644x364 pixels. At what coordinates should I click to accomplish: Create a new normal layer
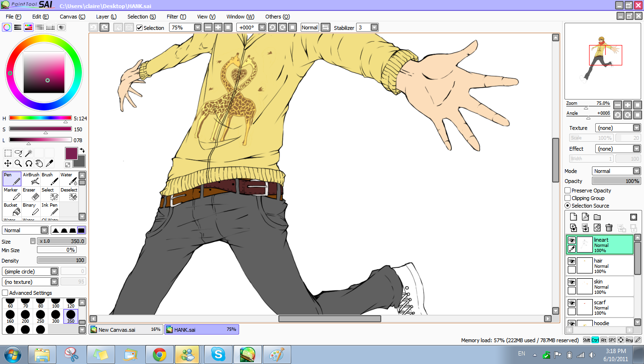coord(573,217)
